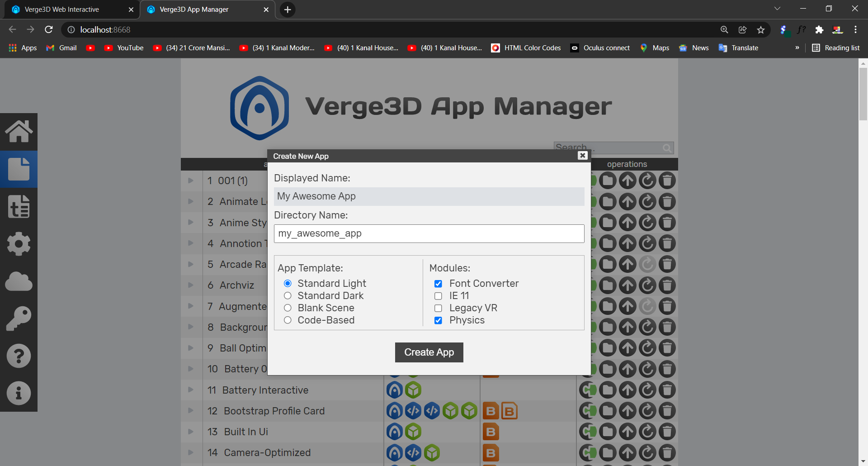Screen dimensions: 868x466
Task: Open Oculus connect bookmark
Action: (600, 48)
